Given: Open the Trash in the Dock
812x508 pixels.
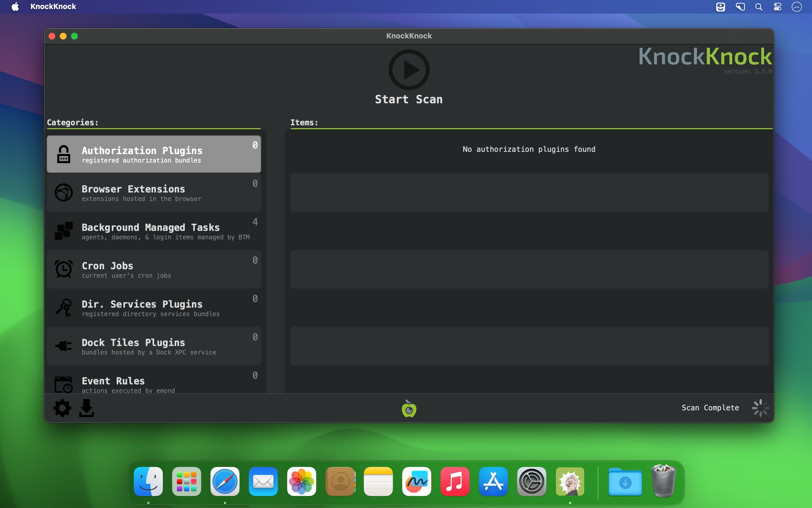Looking at the screenshot, I should (663, 481).
